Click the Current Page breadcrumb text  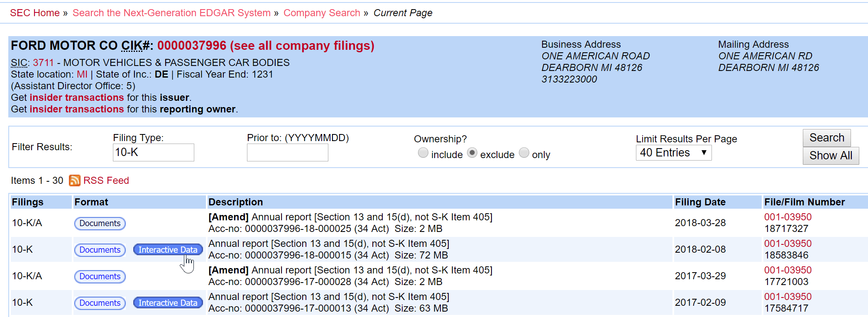403,13
